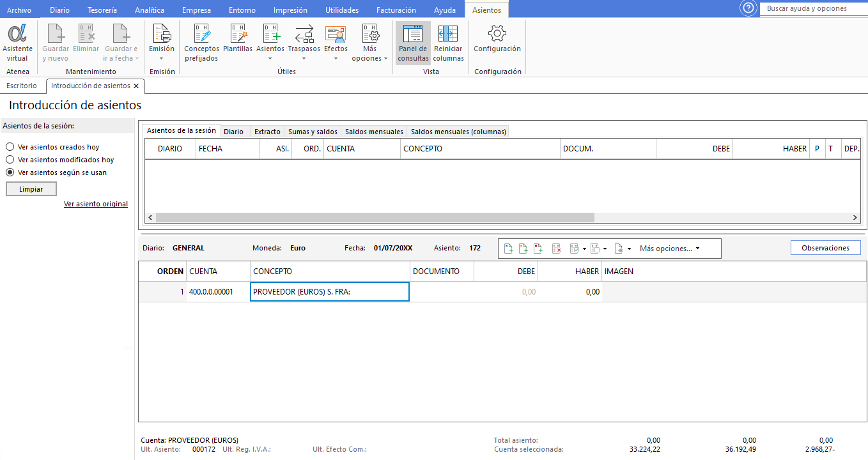This screenshot has height=460, width=868.
Task: Open the Ayuda ribbon tab
Action: pos(445,10)
